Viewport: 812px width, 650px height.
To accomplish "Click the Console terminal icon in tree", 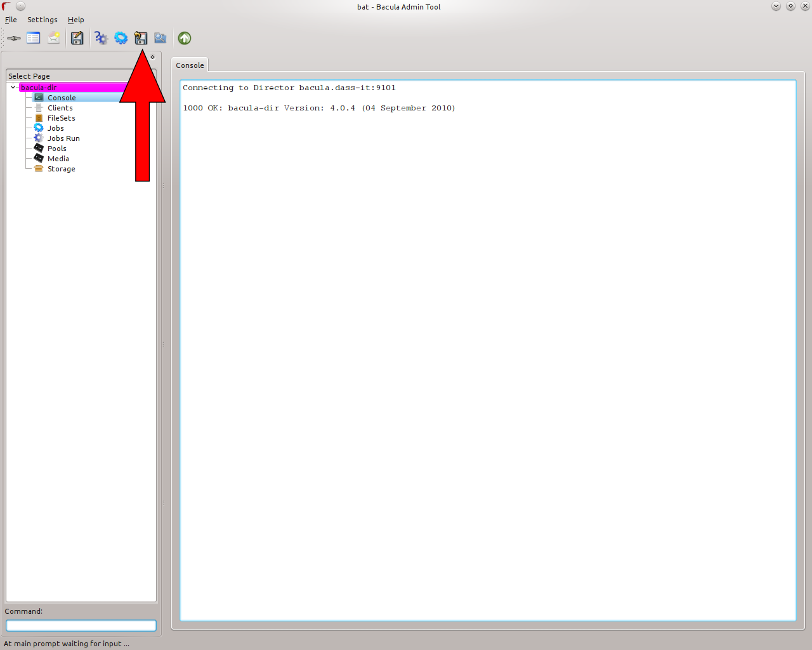I will [x=39, y=97].
